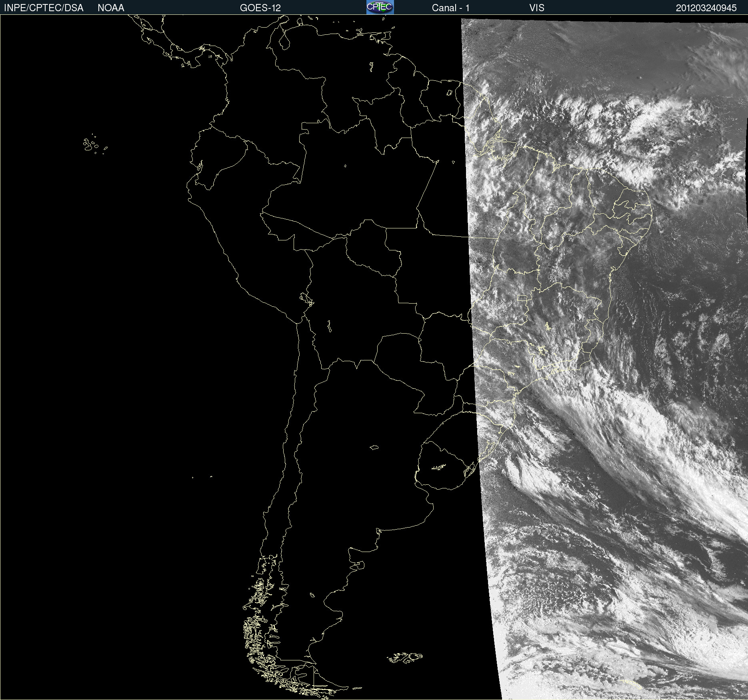748x700 pixels.
Task: Click the GOES-12 satellite label
Action: coord(260,8)
